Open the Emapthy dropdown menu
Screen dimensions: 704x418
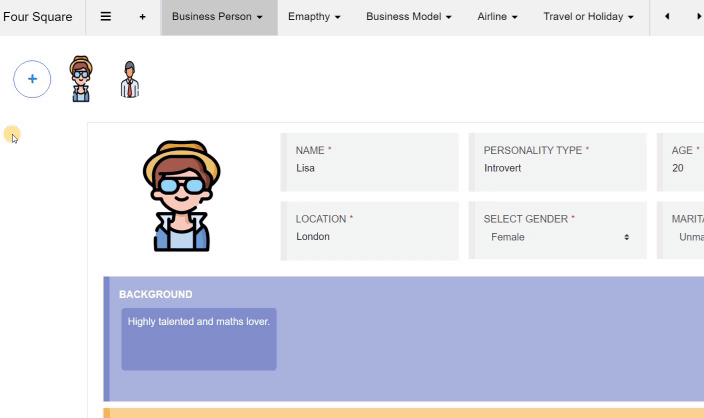314,17
